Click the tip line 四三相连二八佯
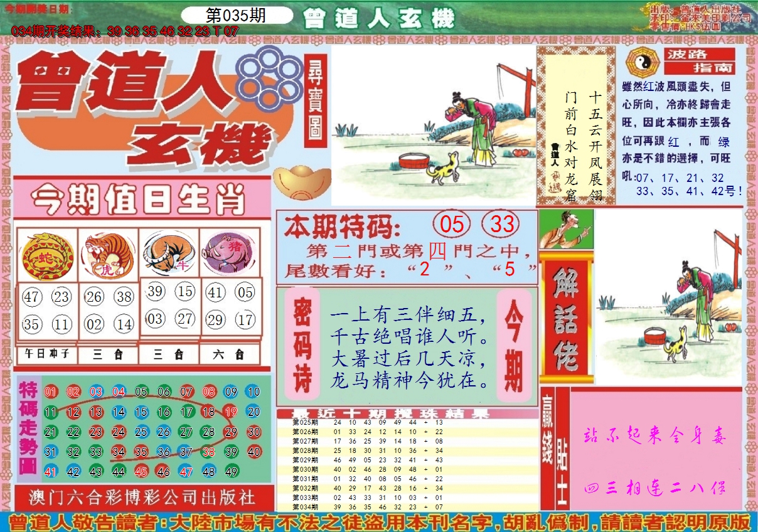Screen dimensions: 758x532 tap(655, 487)
